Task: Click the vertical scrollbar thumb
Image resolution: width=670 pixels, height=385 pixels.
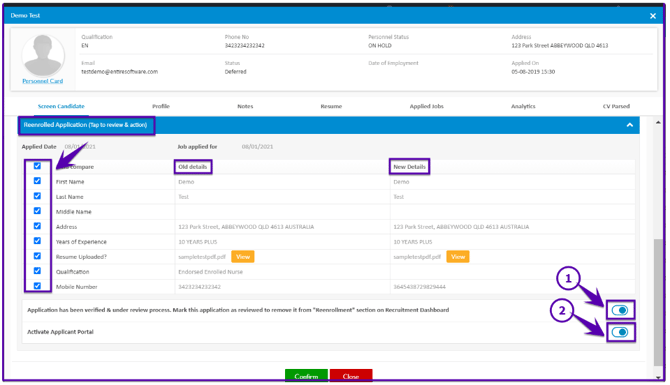Action: point(658,302)
